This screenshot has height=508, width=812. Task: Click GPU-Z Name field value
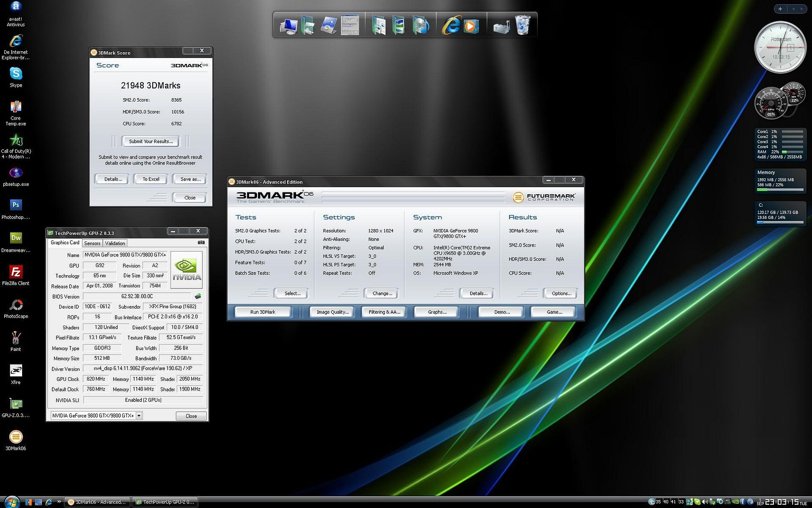point(125,254)
